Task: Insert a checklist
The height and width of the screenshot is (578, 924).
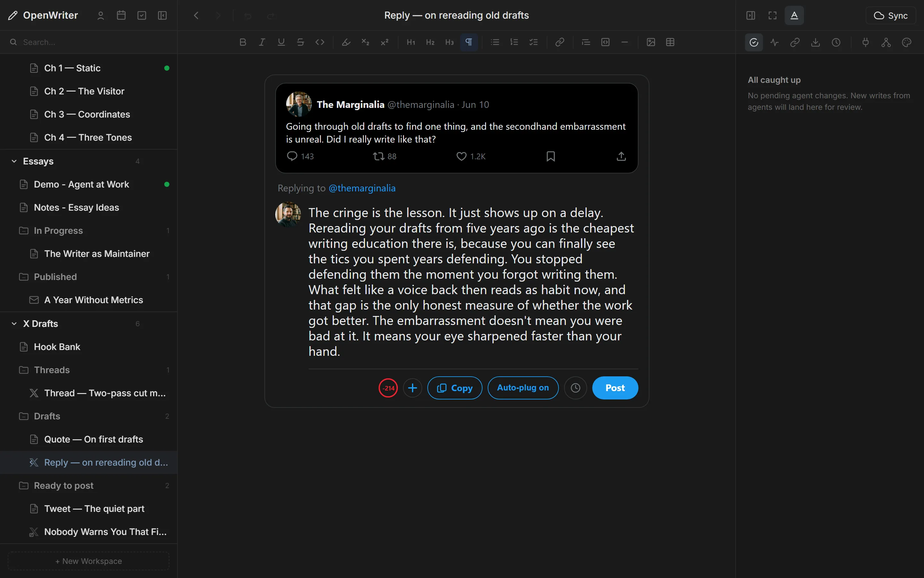Action: pos(534,42)
